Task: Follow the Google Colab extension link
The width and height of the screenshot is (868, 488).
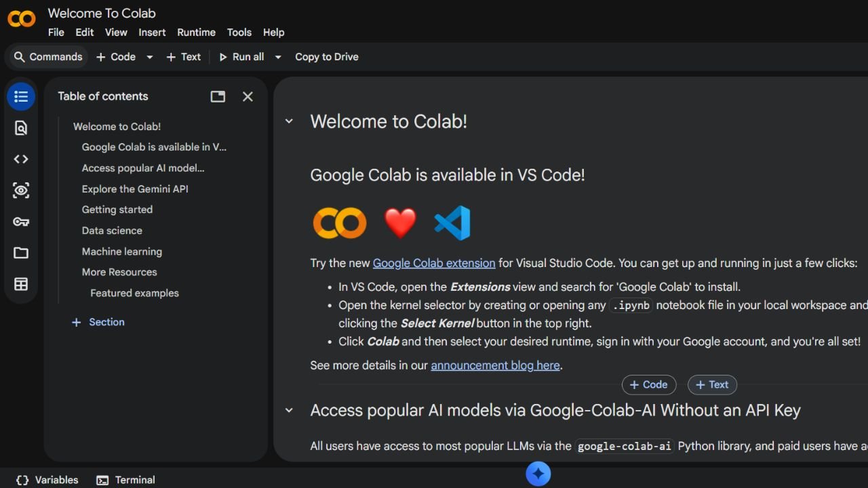Action: (x=434, y=263)
